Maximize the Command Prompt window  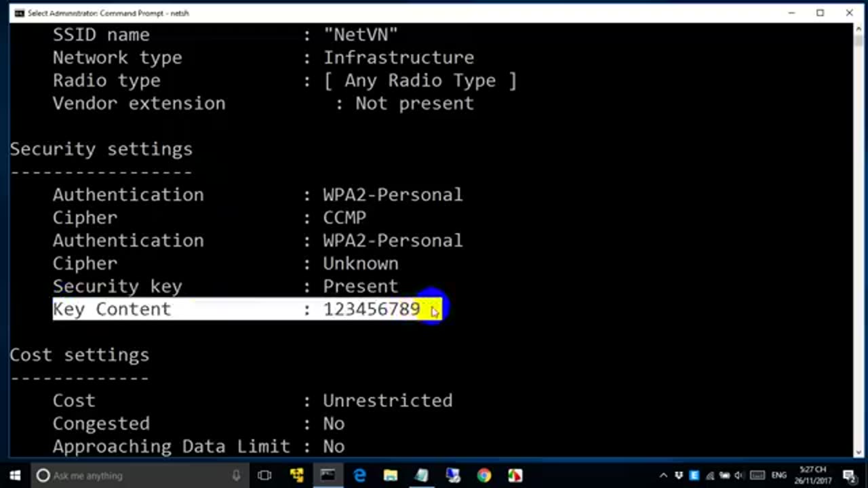tap(821, 13)
